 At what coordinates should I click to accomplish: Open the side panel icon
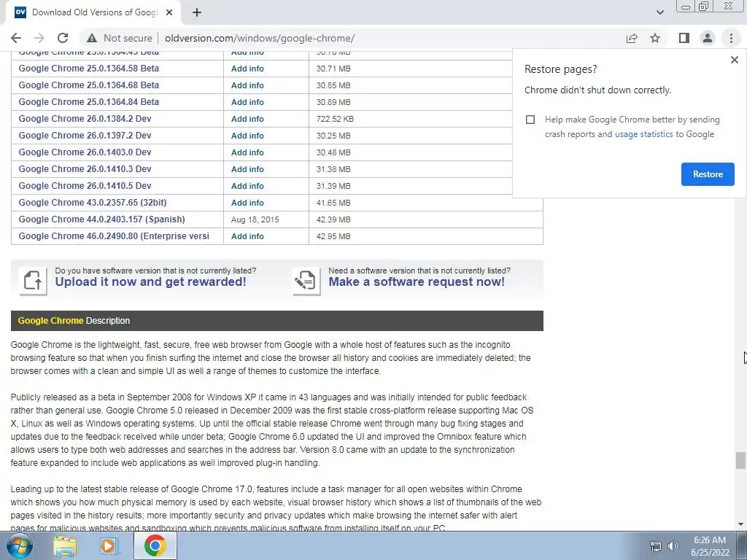coord(684,38)
